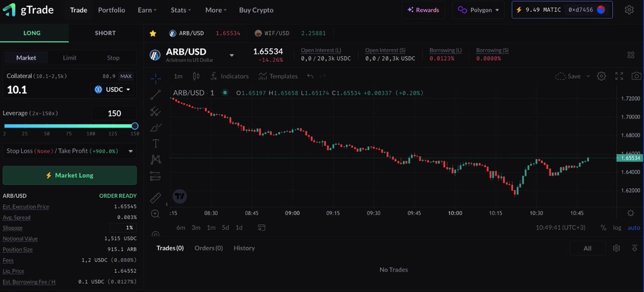
Task: Open the go-to-date icon below chart
Action: tap(261, 227)
